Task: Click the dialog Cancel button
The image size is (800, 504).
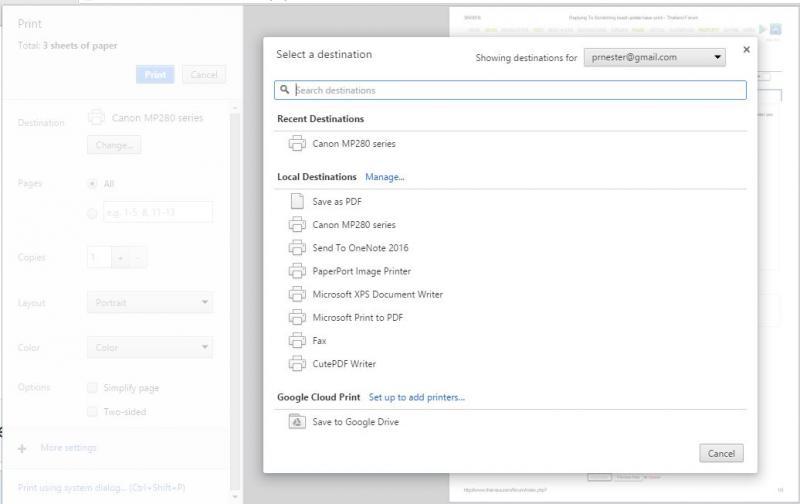Action: [x=721, y=453]
